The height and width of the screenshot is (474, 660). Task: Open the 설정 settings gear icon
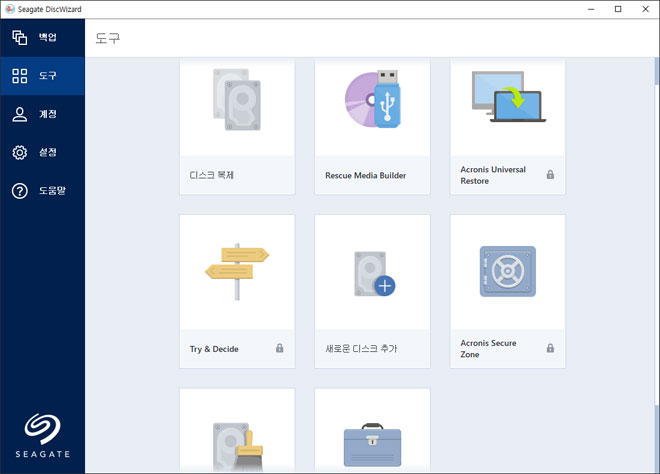pyautogui.click(x=19, y=152)
